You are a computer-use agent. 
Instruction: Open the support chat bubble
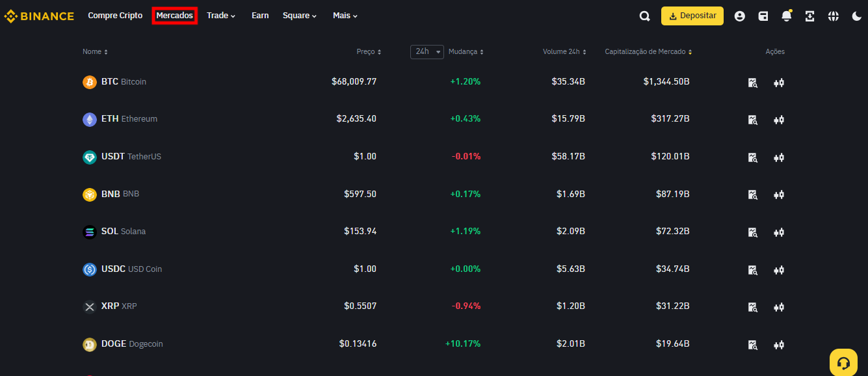coord(843,362)
